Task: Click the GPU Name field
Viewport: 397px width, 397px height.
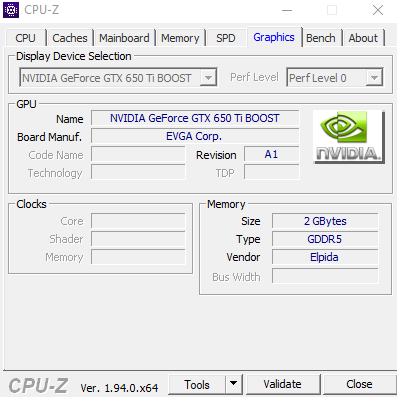Action: [195, 118]
